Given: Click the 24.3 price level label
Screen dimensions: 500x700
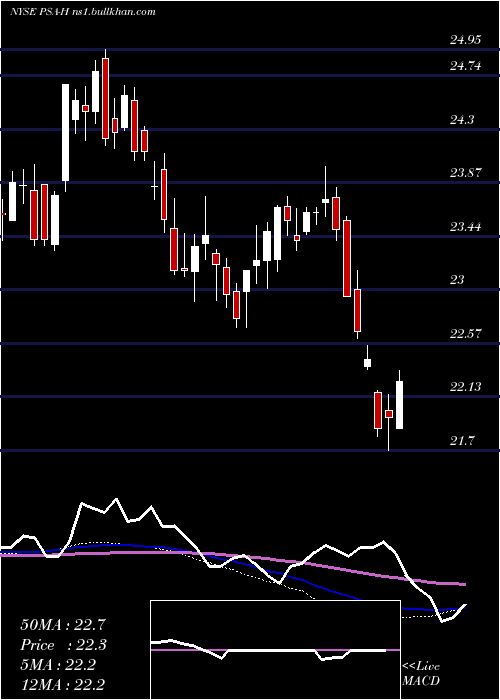Looking at the screenshot, I should point(462,120).
